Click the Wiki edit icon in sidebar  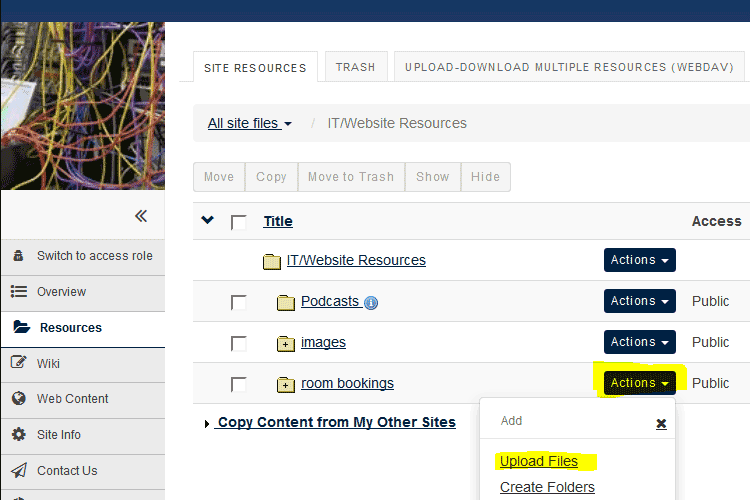click(x=18, y=363)
